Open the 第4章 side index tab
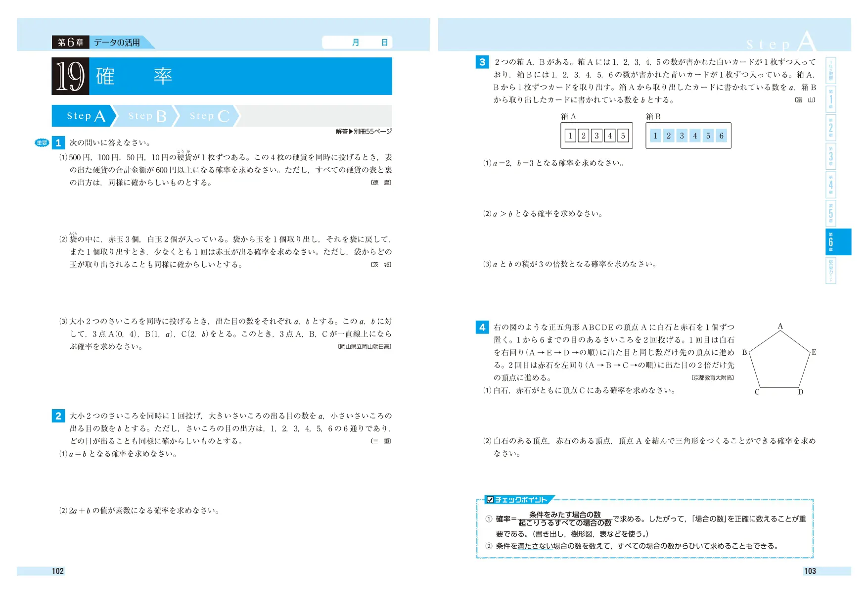868x614 pixels. pyautogui.click(x=831, y=185)
